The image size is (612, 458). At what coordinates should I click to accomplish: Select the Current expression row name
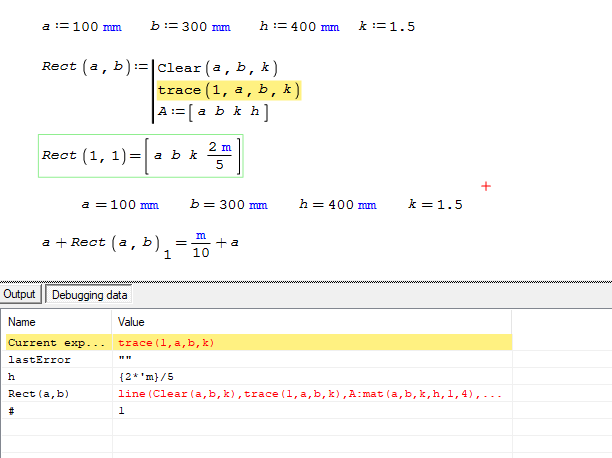tap(57, 342)
